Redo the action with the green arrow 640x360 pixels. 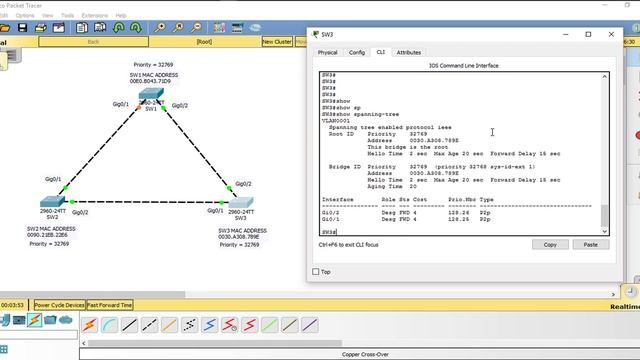[136, 28]
